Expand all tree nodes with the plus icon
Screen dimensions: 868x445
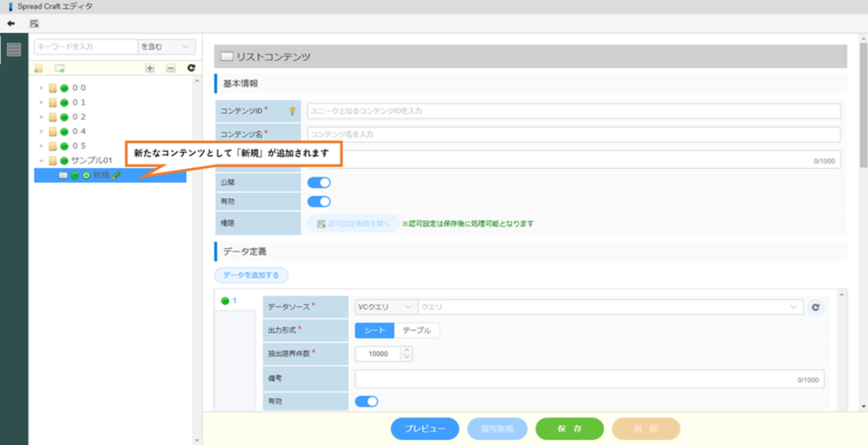coord(150,68)
